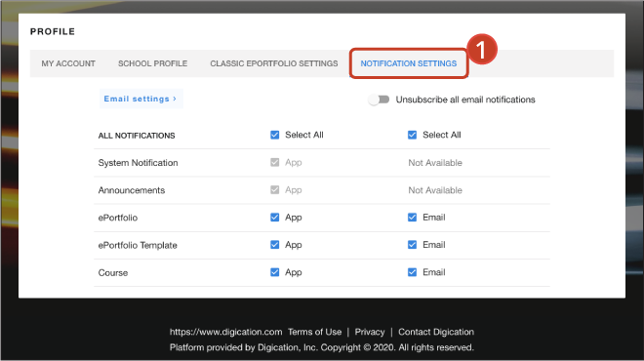Turn off Course App notifications
This screenshot has height=361, width=644.
(275, 272)
